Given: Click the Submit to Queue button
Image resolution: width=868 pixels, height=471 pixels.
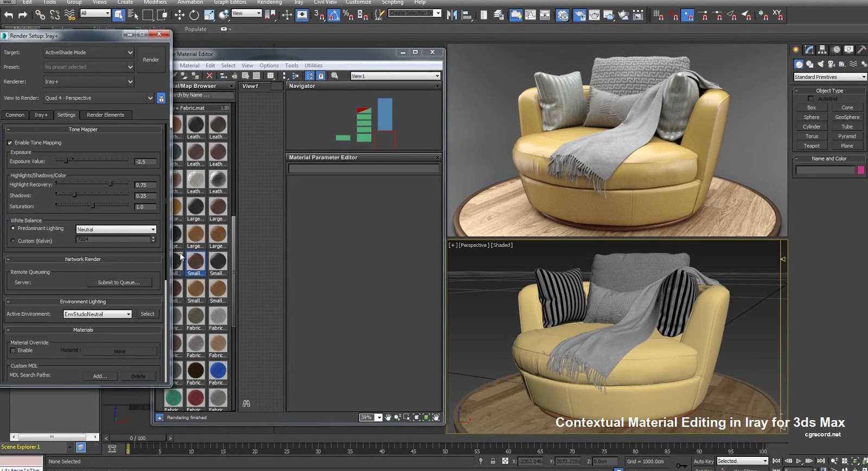Looking at the screenshot, I should (118, 283).
